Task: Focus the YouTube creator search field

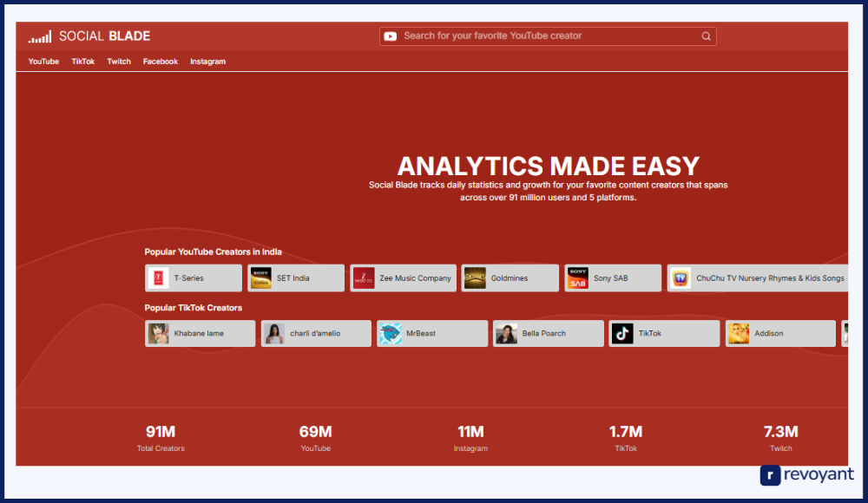Action: point(547,36)
